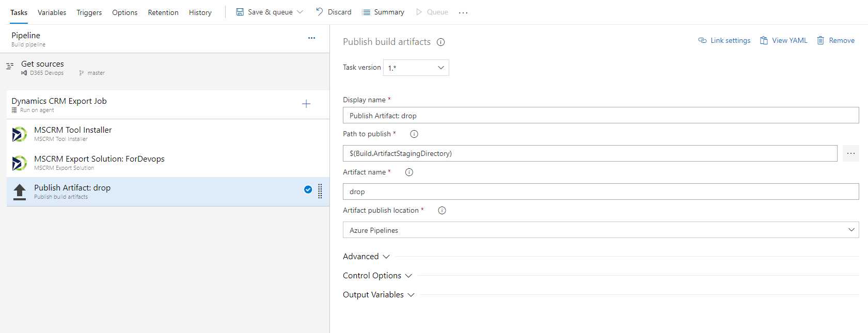Image resolution: width=868 pixels, height=333 pixels.
Task: Discard pipeline changes
Action: pos(334,12)
